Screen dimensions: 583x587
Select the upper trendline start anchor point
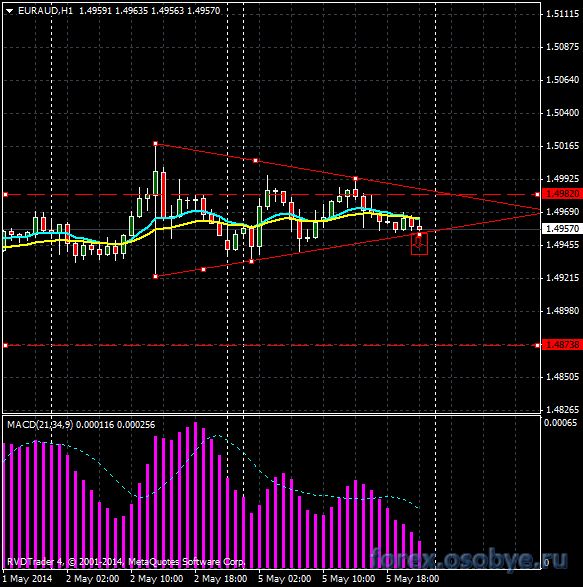pos(155,144)
